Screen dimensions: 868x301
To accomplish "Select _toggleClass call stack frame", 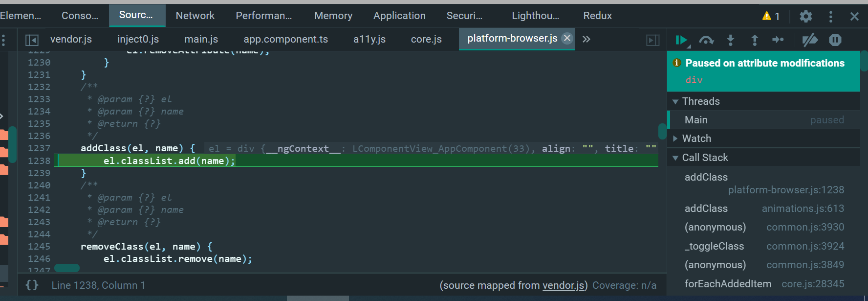I will click(x=763, y=246).
